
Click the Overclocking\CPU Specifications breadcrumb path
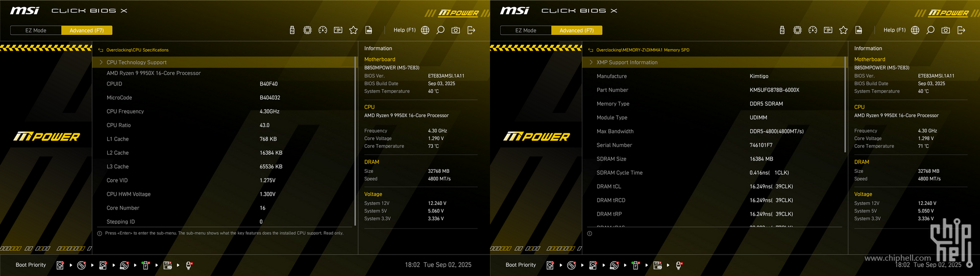137,50
